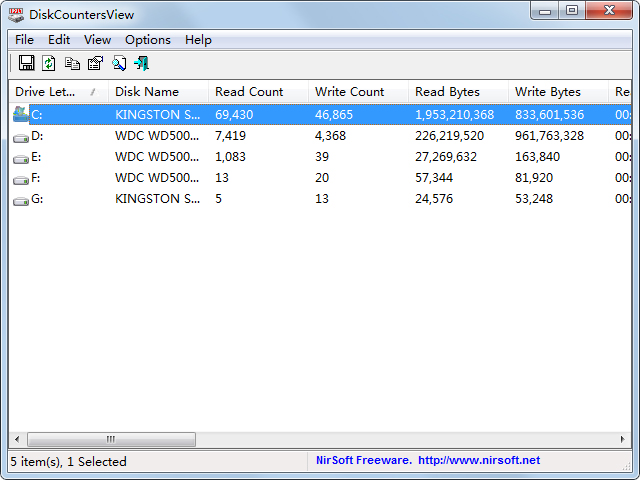
Task: Click the F: drive icon
Action: (x=20, y=180)
